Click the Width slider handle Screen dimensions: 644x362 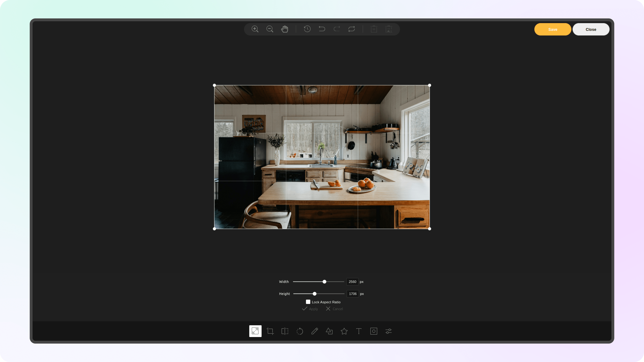tap(324, 282)
